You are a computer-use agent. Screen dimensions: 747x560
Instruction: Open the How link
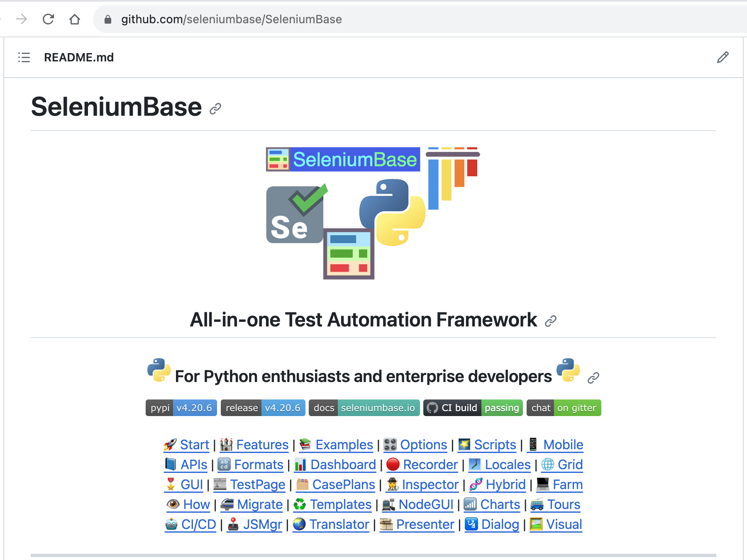click(188, 504)
